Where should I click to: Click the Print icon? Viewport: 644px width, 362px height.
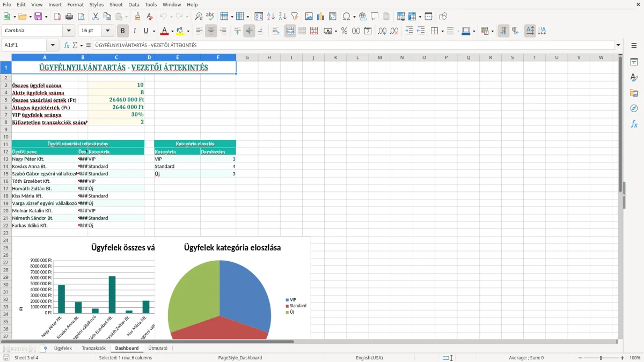click(69, 17)
